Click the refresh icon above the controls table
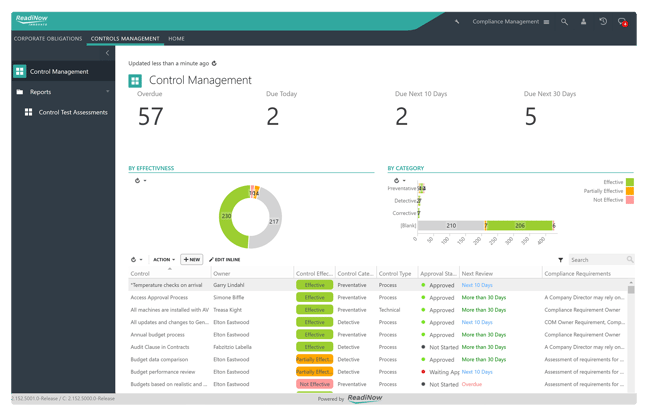Screen dimensions: 650x417 point(133,259)
